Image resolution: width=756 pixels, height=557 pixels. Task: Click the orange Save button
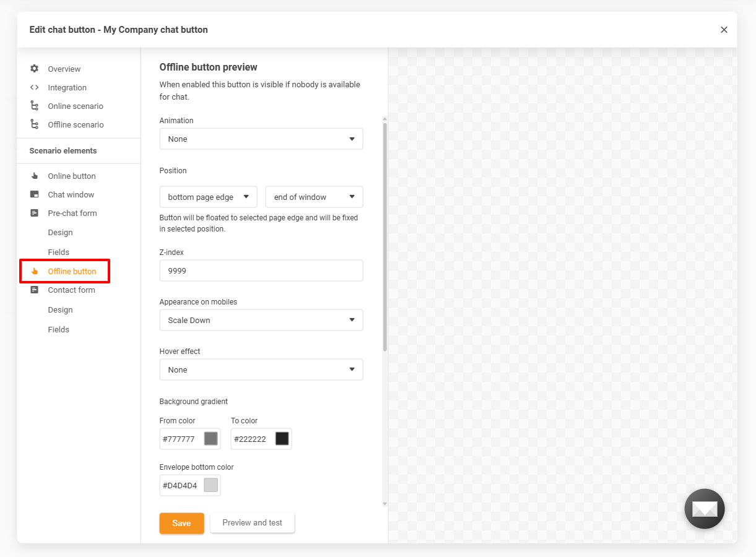click(x=181, y=523)
